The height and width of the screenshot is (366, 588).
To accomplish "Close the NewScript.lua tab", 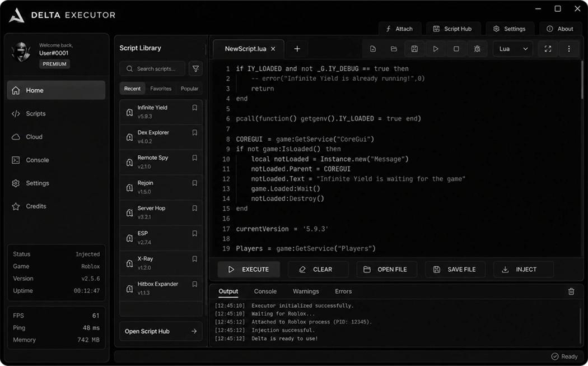I will (x=273, y=49).
